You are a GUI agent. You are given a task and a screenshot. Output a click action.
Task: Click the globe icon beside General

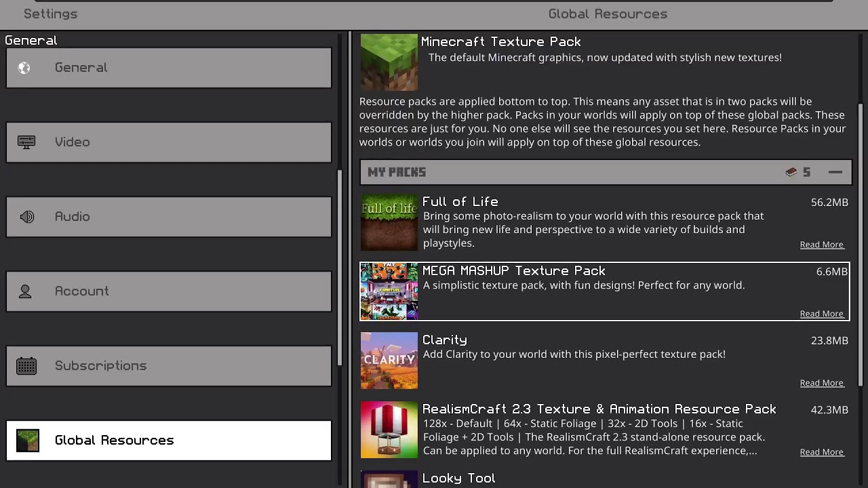click(x=24, y=68)
